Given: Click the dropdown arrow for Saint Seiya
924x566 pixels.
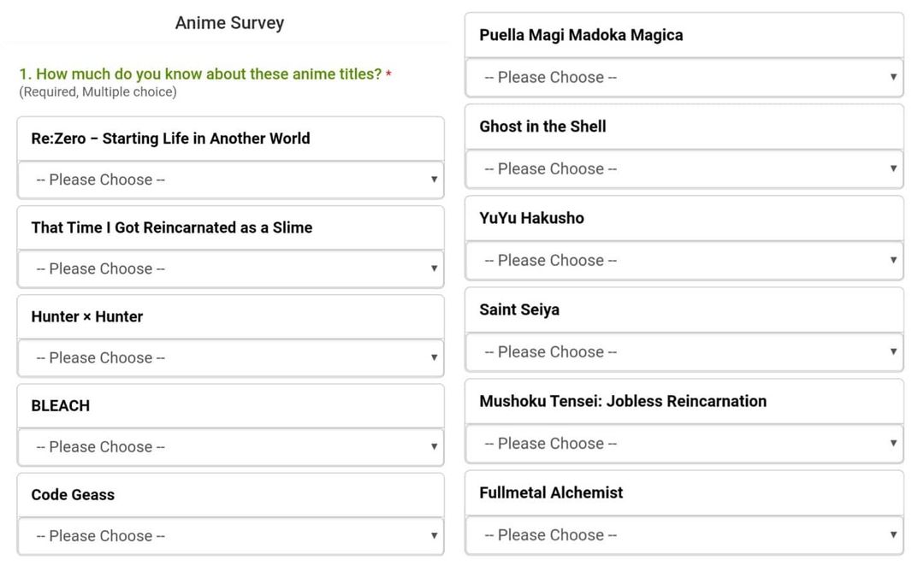Looking at the screenshot, I should click(892, 351).
